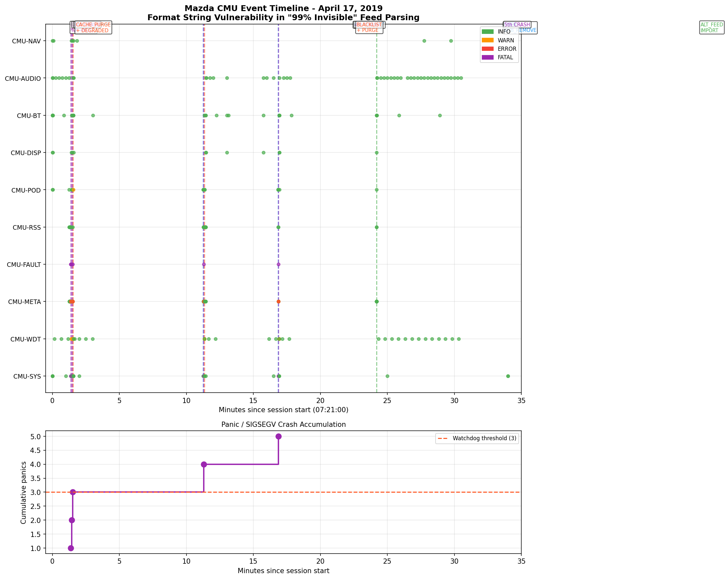Click the CMU-WDT row label

tap(26, 339)
